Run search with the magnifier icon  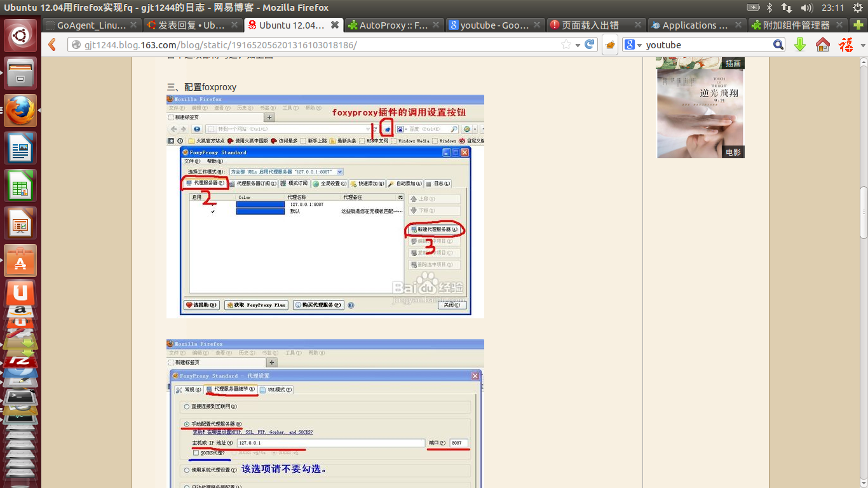coord(778,44)
